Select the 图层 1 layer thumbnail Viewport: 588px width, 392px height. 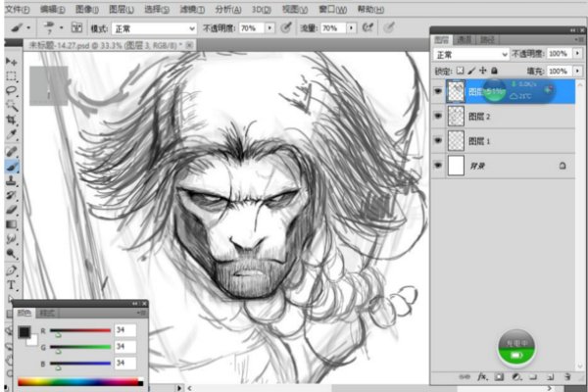click(x=456, y=141)
